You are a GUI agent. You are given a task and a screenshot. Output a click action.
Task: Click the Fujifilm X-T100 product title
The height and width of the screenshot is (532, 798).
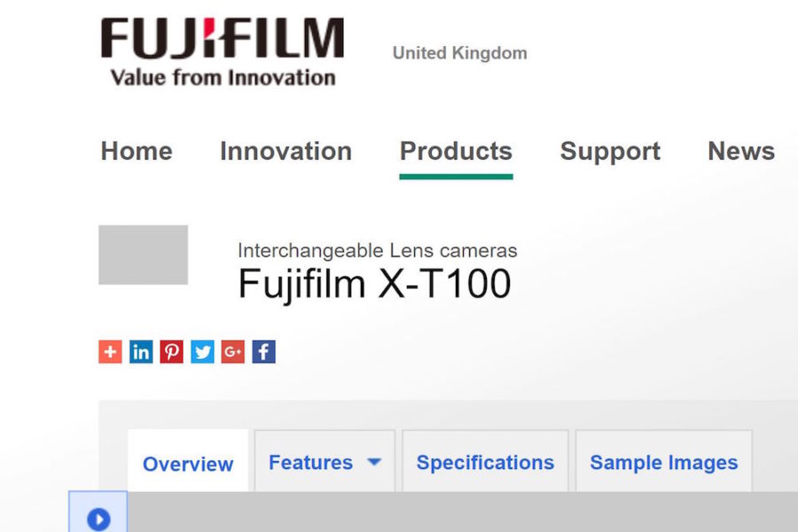tap(374, 284)
